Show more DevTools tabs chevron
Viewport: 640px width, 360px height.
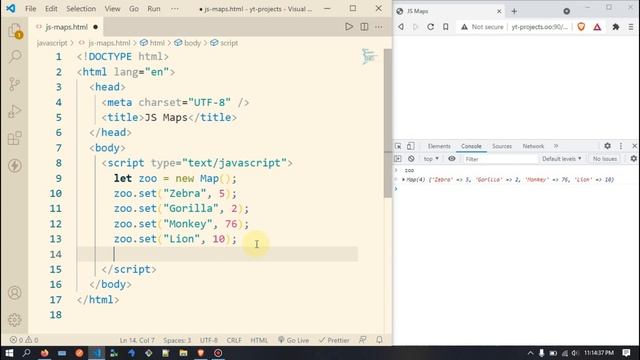[556, 146]
